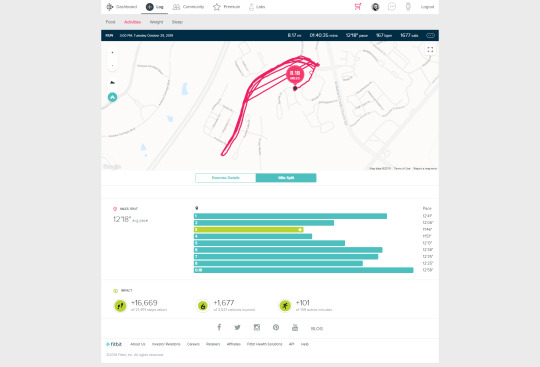Select the Log tab in top navigation
This screenshot has width=540, height=367.
pyautogui.click(x=154, y=7)
